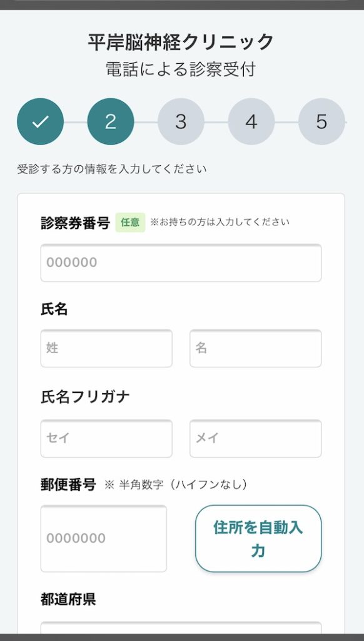Click the 診察券番号 label
The height and width of the screenshot is (641, 364).
(75, 223)
